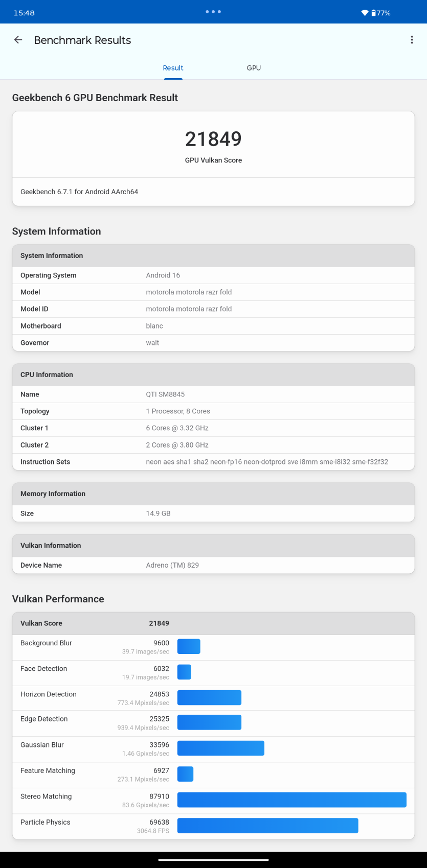Tap the Motherboard value blanc
Screen dimensions: 427x868
pyautogui.click(x=154, y=326)
